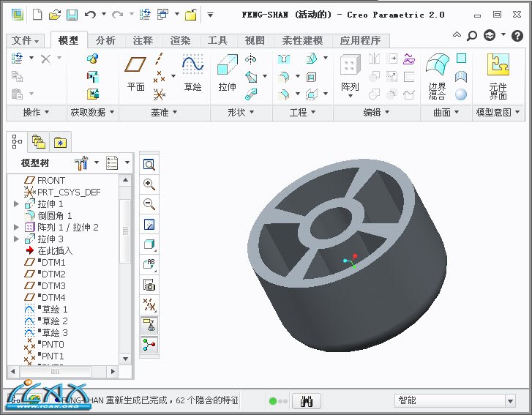Expand the 拉伸 1 tree node
Screen dimensions: 532x415
tap(16, 204)
